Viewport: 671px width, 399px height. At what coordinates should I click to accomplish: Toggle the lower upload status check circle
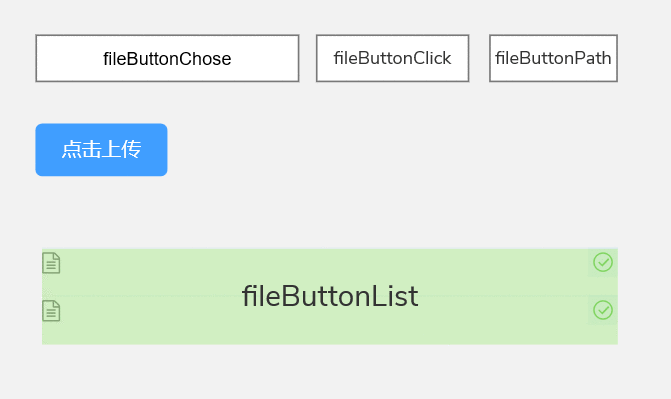pyautogui.click(x=603, y=310)
